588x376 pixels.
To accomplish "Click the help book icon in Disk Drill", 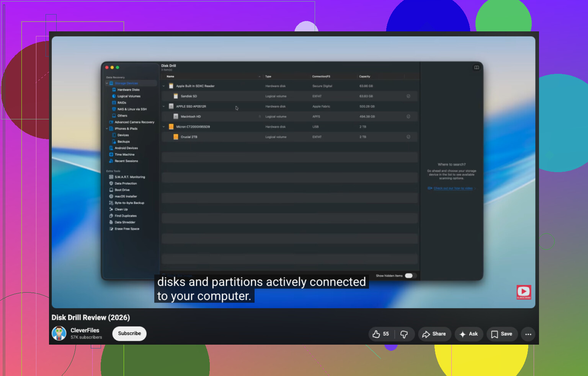I will [x=477, y=67].
